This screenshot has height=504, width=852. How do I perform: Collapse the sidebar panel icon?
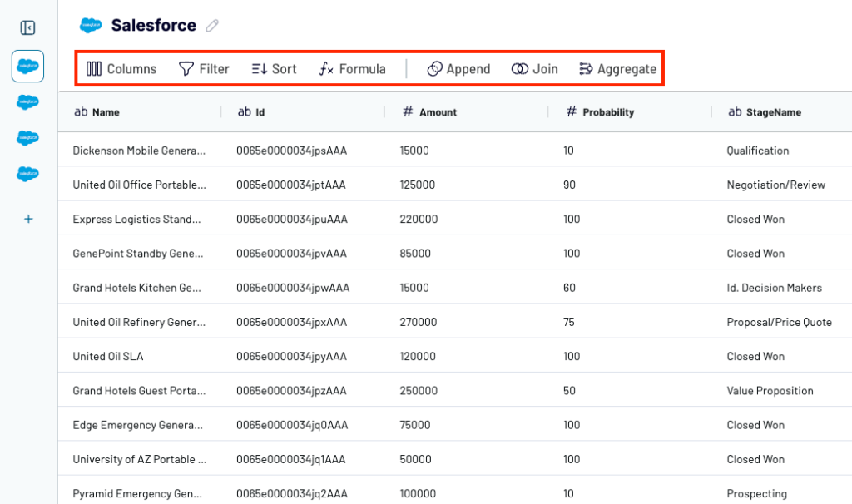point(27,27)
